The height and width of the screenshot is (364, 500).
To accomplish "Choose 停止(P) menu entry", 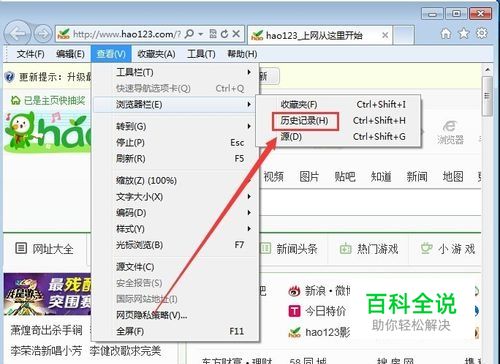I will [x=176, y=143].
